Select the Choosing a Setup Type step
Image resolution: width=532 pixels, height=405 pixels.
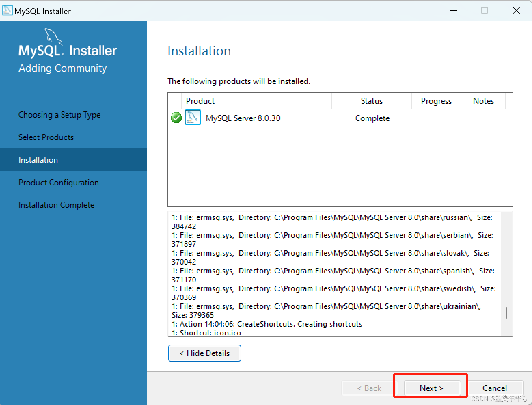click(59, 115)
